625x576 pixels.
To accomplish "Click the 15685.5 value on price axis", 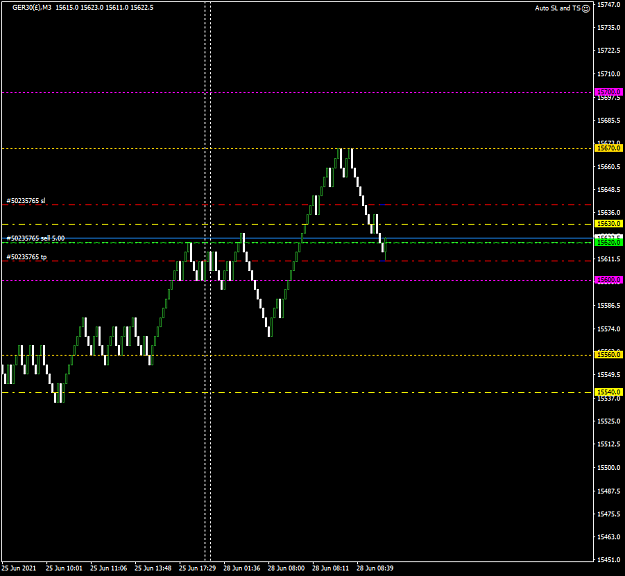I will tap(608, 120).
